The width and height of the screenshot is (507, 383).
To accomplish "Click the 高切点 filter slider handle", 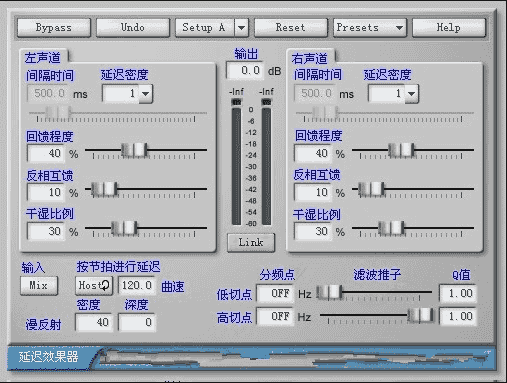I will point(421,315).
